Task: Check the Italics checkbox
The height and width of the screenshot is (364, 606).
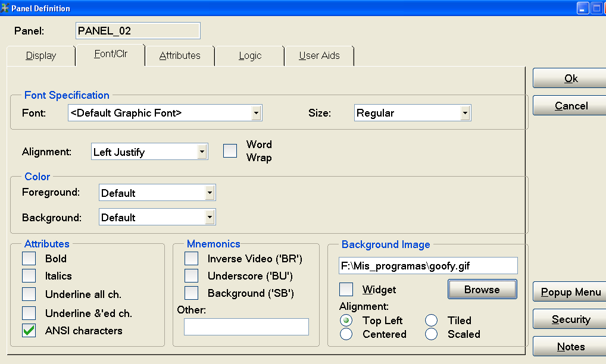Action: 29,276
